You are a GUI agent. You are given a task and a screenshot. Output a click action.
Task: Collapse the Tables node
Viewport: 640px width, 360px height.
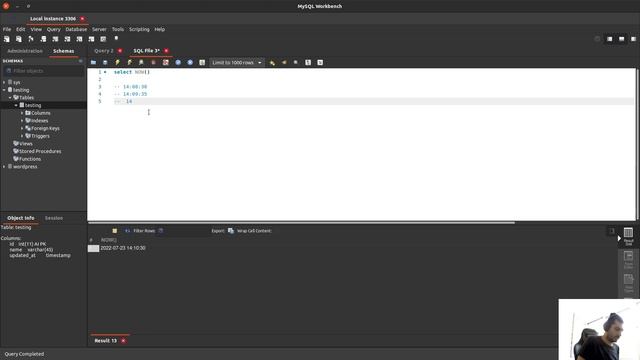(10, 98)
